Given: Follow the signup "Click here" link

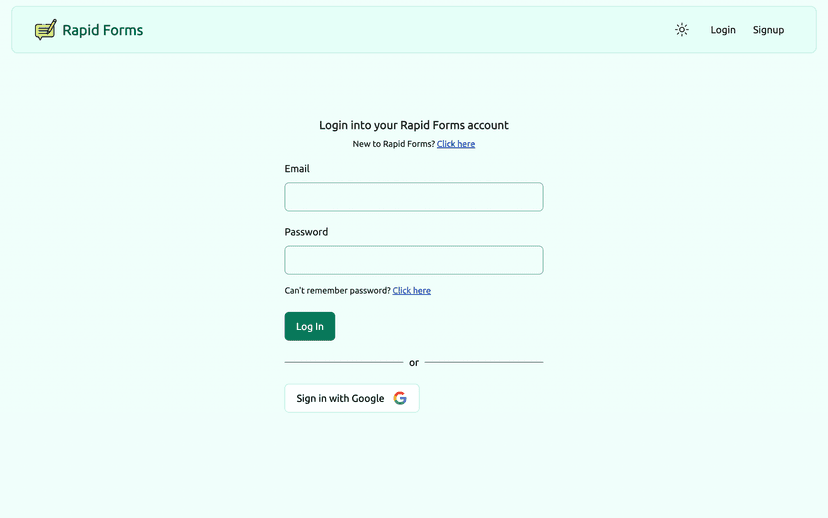Looking at the screenshot, I should coord(456,144).
